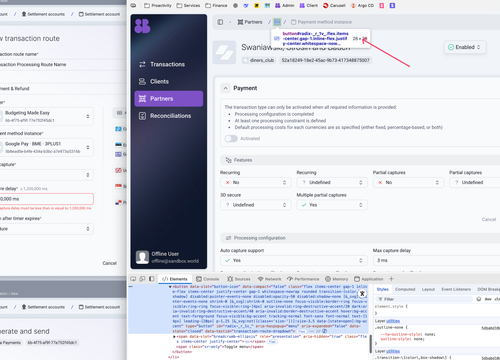Image resolution: width=500 pixels, height=360 pixels.
Task: Click the Max capture delay field
Action: coord(436,260)
